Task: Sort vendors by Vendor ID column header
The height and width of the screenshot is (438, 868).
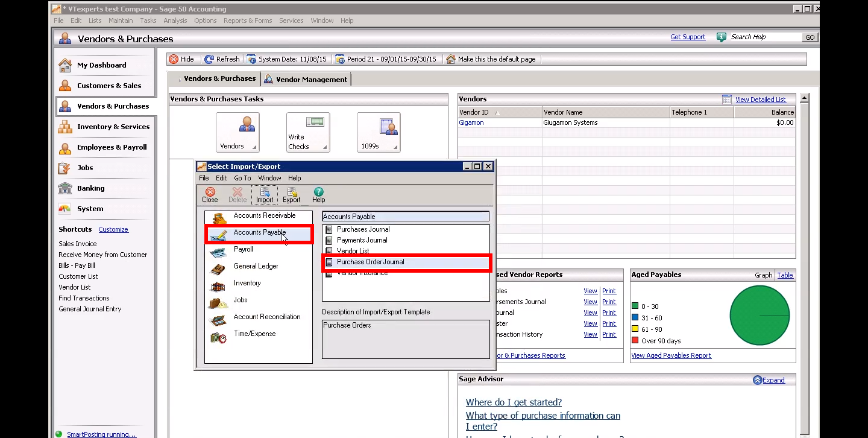Action: point(500,112)
